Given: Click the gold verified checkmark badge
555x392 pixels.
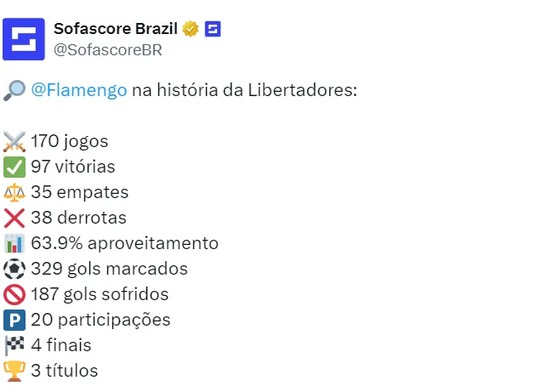Looking at the screenshot, I should pos(191,29).
